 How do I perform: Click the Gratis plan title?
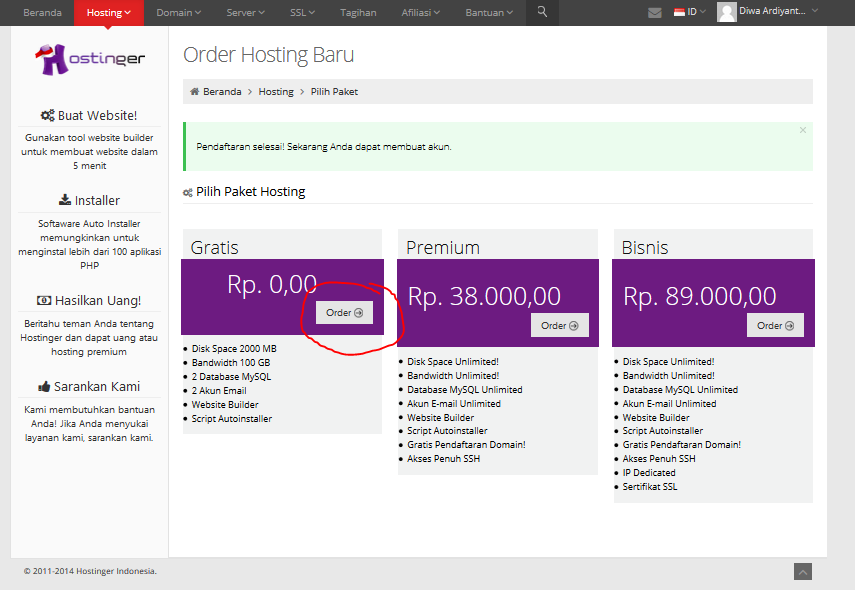point(214,248)
